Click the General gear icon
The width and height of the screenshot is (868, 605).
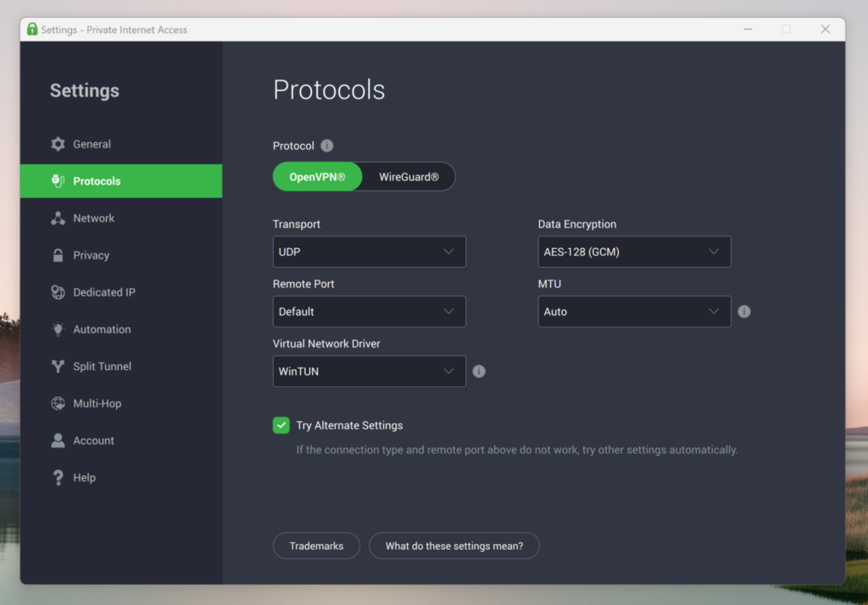coord(58,144)
